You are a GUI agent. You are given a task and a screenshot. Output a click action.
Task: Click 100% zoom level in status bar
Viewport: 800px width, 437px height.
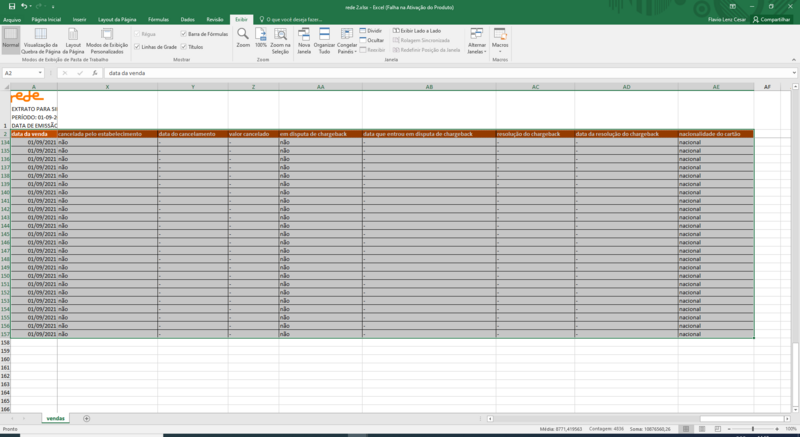tap(791, 429)
